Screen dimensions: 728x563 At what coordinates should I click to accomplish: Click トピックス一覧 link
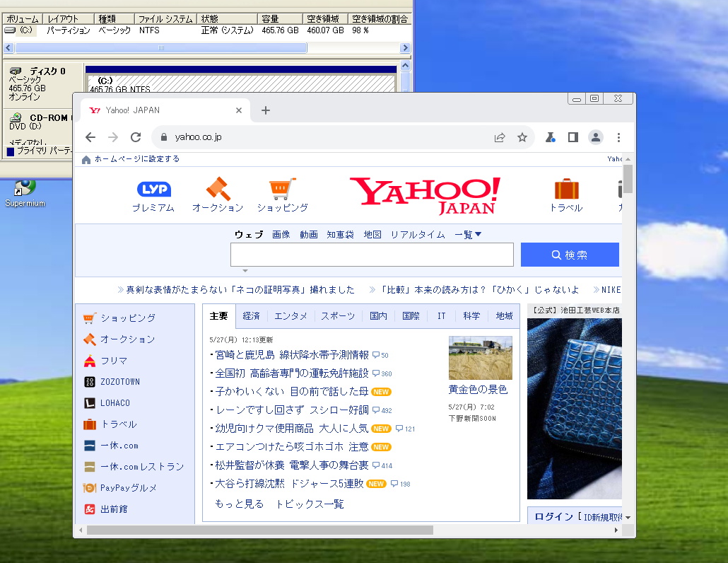[310, 504]
